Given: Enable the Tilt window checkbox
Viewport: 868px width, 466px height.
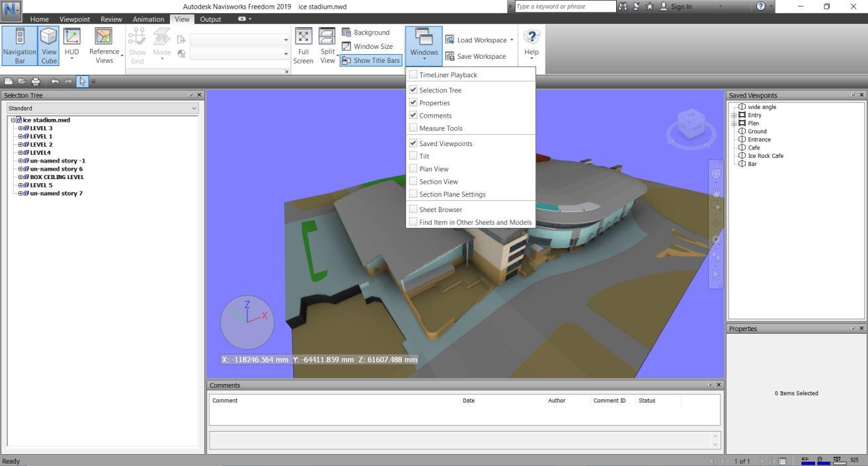Looking at the screenshot, I should click(x=413, y=156).
